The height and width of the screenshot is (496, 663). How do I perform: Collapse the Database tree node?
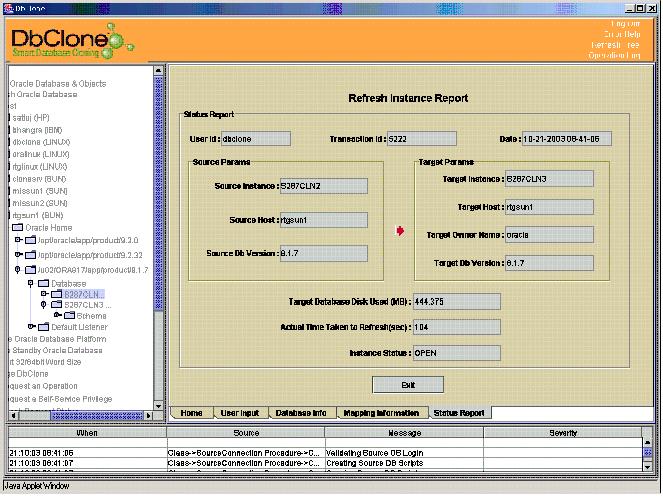point(30,283)
